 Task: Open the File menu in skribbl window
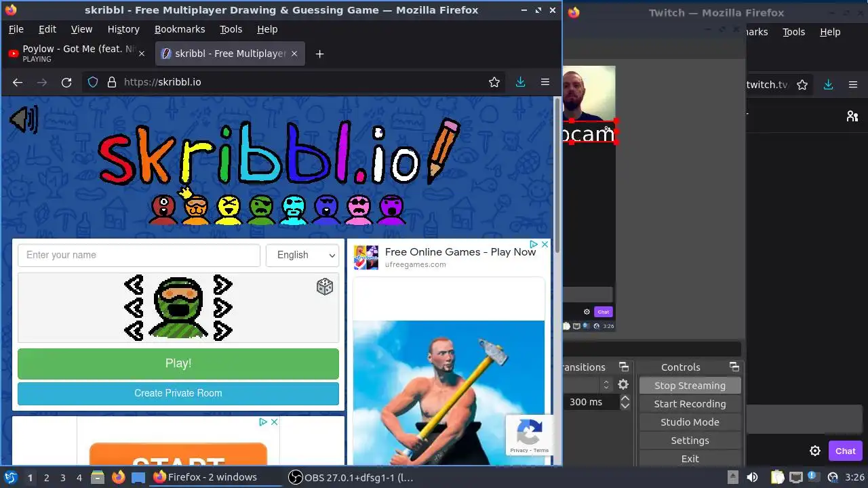[16, 29]
